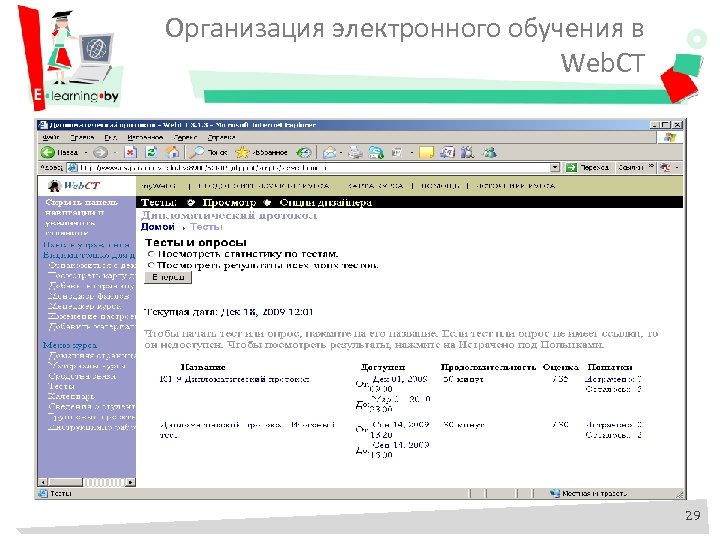Open the 'Источник курса' header link

[516, 186]
